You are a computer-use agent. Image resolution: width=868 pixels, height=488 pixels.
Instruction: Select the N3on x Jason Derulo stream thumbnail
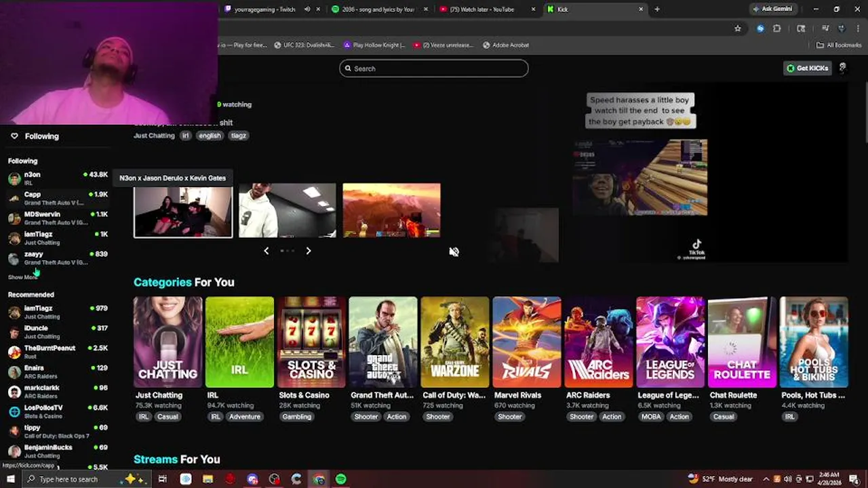pos(183,212)
